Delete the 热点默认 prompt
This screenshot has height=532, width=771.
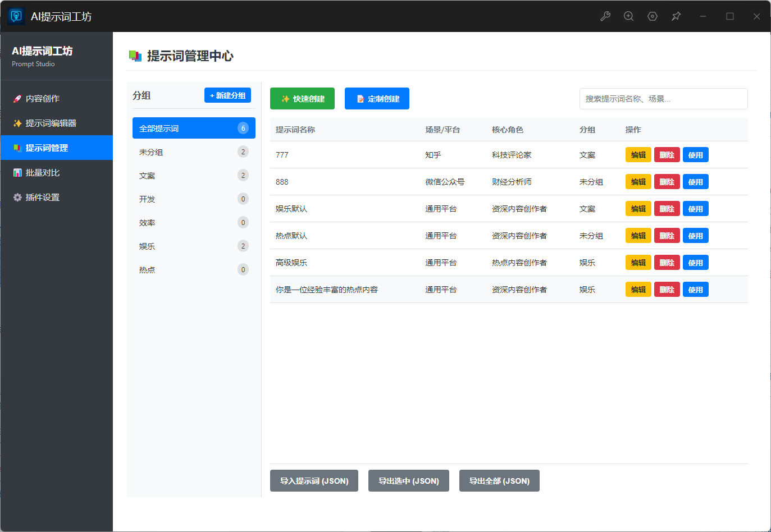[x=667, y=236]
